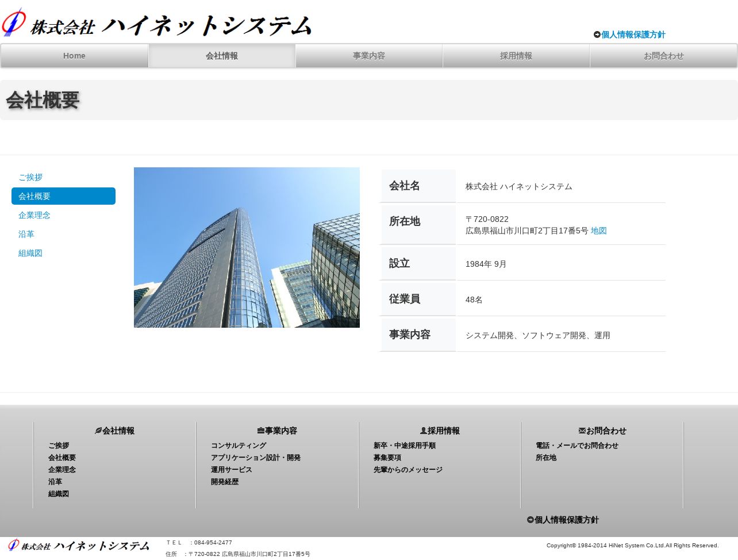738x560 pixels.
Task: Open footer link 会社概要
Action: pos(62,458)
